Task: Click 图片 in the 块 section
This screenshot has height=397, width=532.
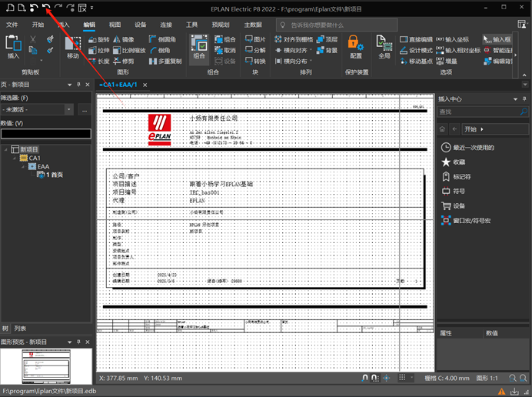Action: click(255, 39)
